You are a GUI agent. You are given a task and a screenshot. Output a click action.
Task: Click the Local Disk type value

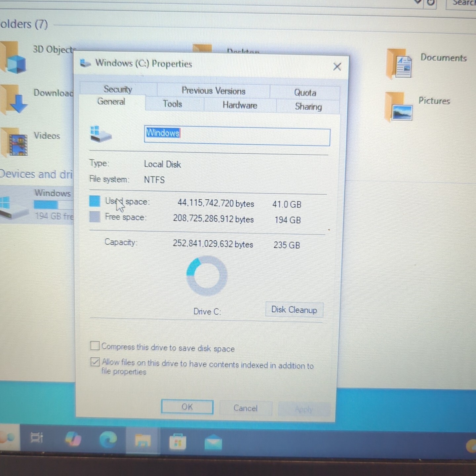pos(162,164)
